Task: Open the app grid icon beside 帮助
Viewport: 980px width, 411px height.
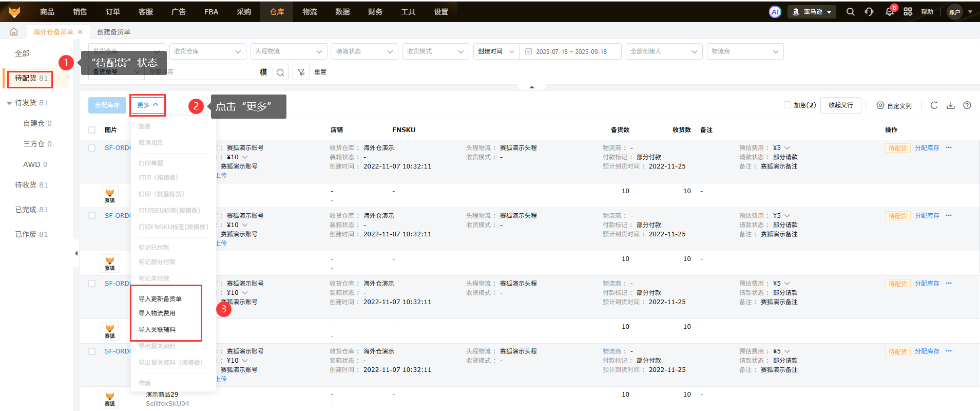Action: click(908, 12)
